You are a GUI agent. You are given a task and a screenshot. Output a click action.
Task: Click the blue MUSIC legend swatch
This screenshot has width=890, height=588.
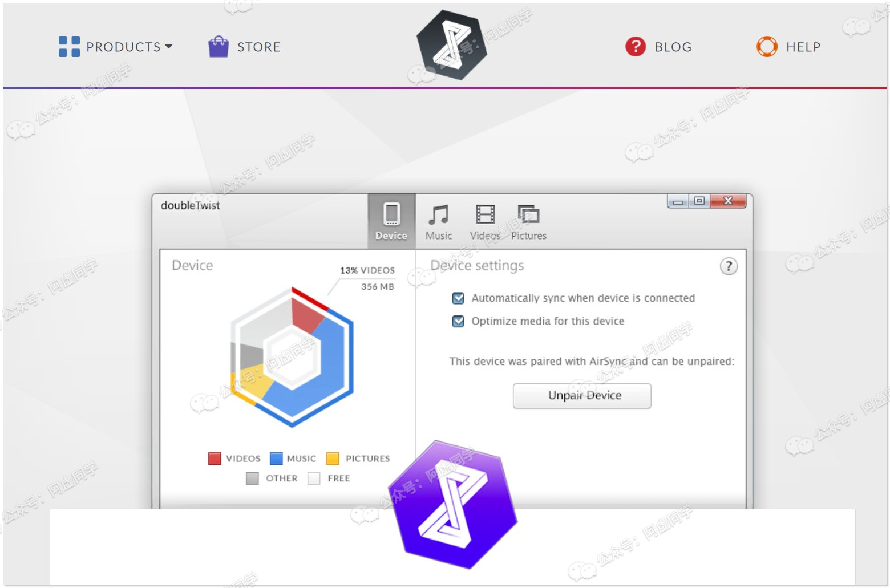(x=276, y=459)
